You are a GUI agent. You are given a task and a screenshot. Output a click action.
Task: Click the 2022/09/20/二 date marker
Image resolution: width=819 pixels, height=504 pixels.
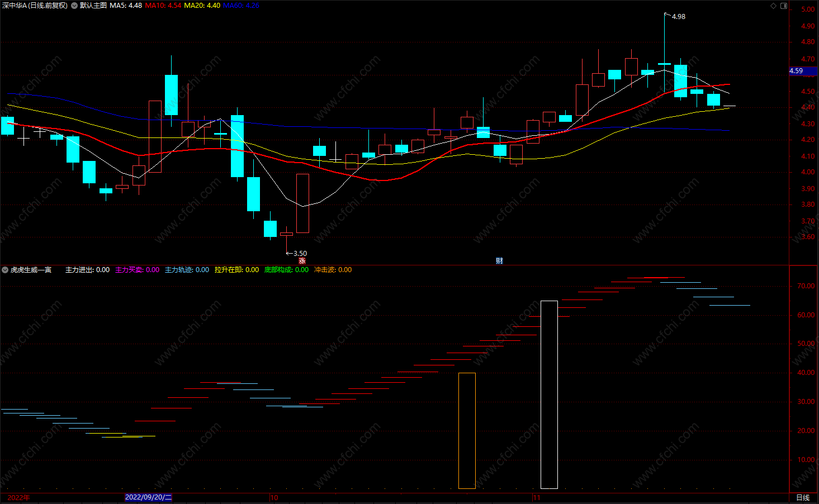pyautogui.click(x=148, y=497)
